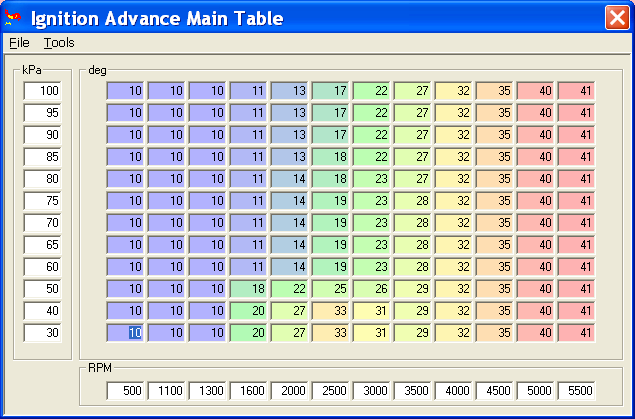Click advance cell at 85 kPa, 2500 RPM

coord(331,157)
